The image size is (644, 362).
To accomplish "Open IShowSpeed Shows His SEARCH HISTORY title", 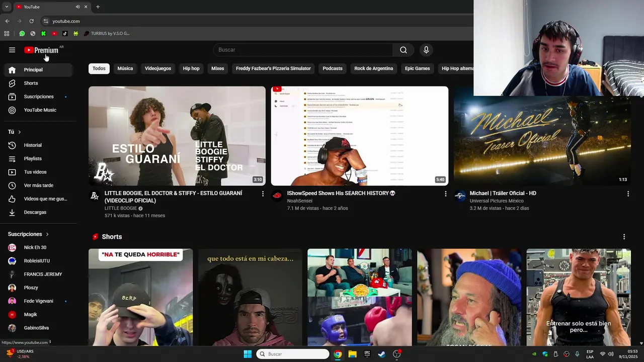I will [x=342, y=193].
